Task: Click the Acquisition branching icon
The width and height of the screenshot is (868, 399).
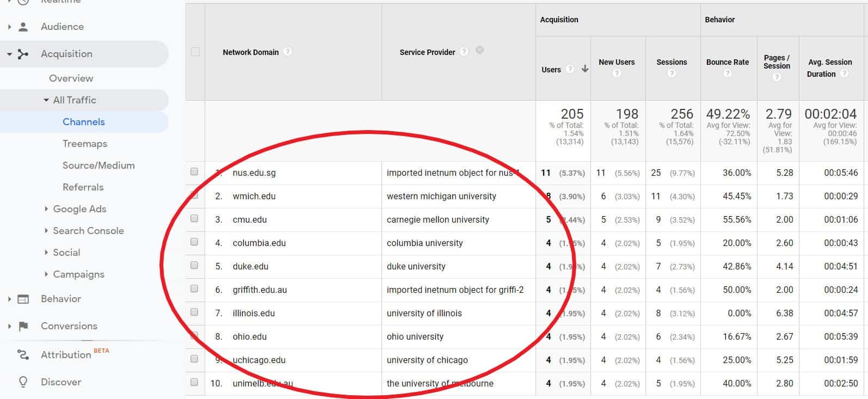Action: point(23,54)
